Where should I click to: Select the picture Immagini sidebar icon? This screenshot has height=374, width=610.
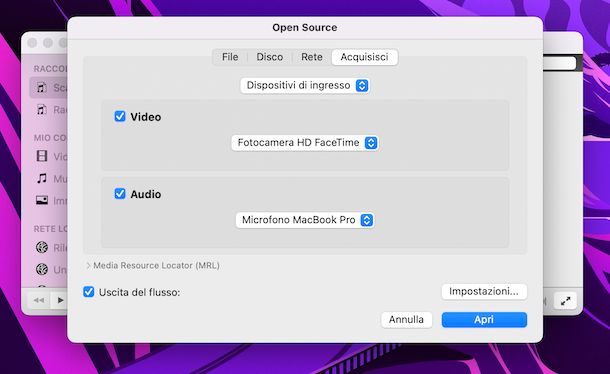[x=42, y=200]
